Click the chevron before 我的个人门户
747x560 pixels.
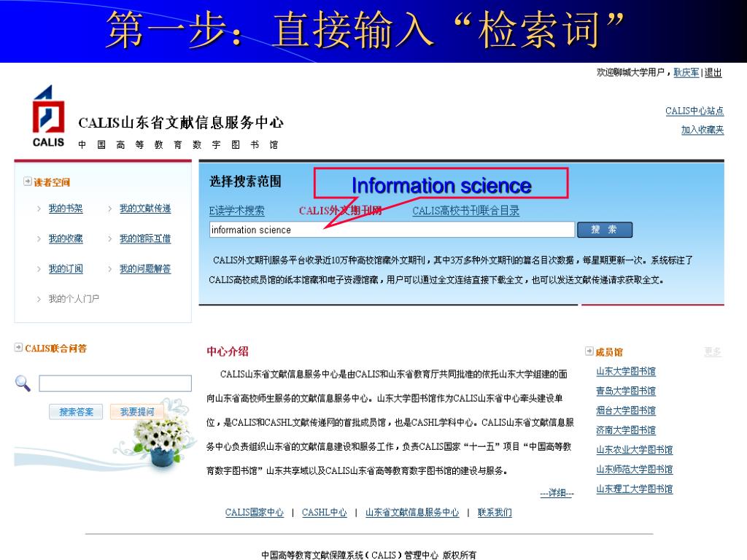tap(39, 299)
